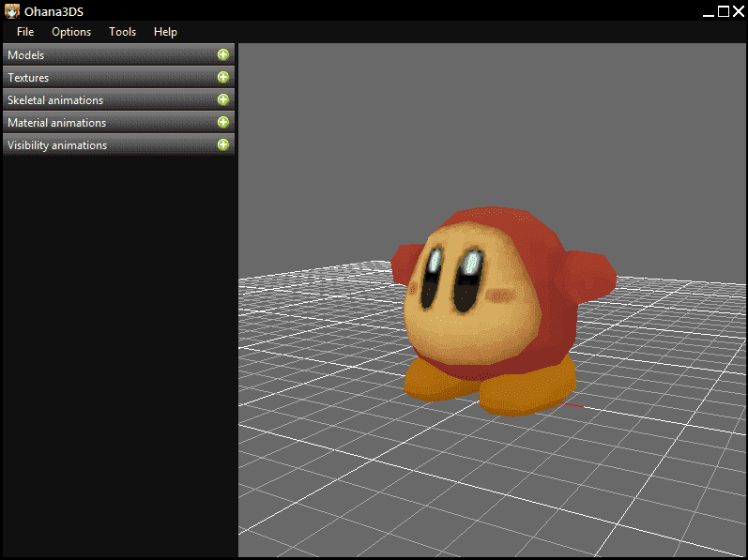Maximize the Ohana3DS window
Screen dimensions: 748x560
724,11
